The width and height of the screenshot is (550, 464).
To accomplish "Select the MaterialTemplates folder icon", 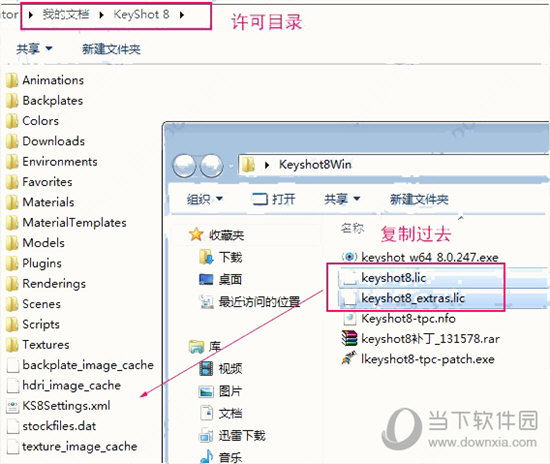I will [x=12, y=223].
